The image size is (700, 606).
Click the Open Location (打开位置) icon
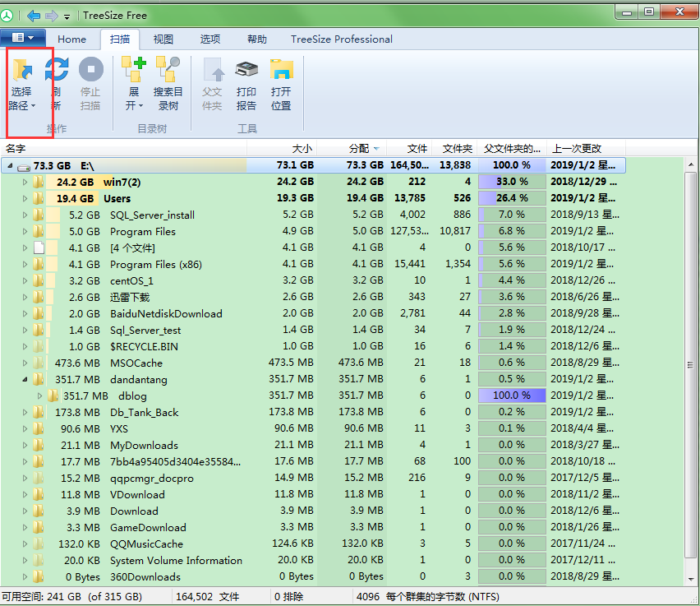[x=281, y=84]
